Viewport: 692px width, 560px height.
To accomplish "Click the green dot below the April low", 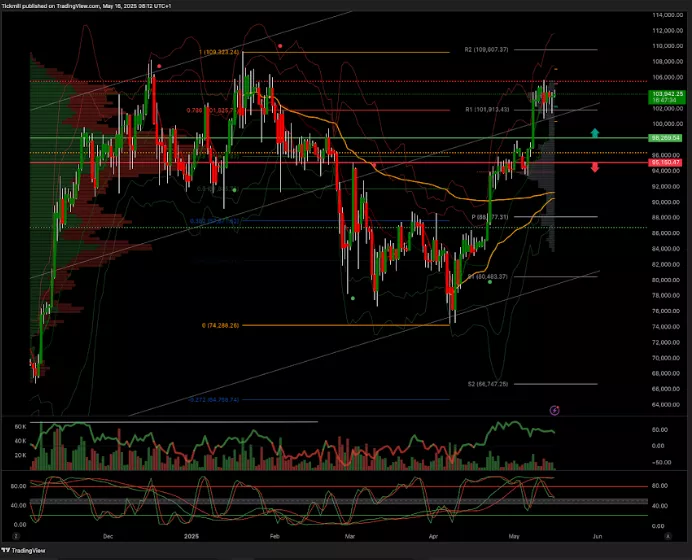I will click(490, 282).
